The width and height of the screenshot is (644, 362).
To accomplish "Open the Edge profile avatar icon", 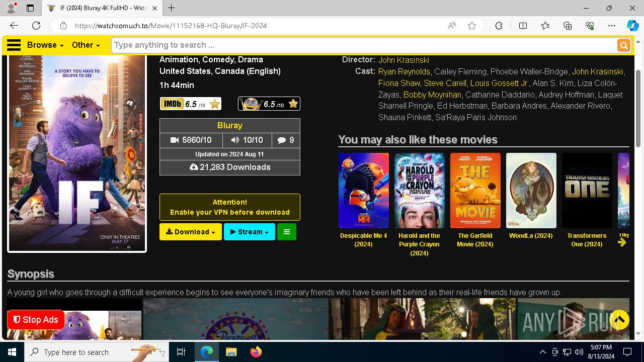I will (x=11, y=8).
